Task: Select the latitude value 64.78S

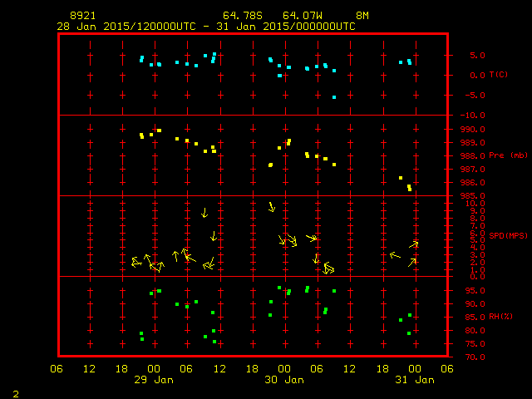Action: [x=240, y=16]
